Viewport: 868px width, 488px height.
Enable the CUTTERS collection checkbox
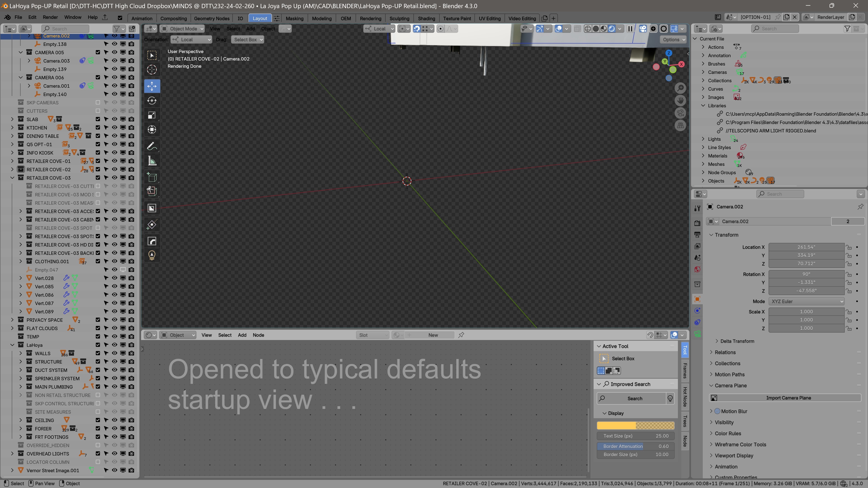(x=98, y=111)
